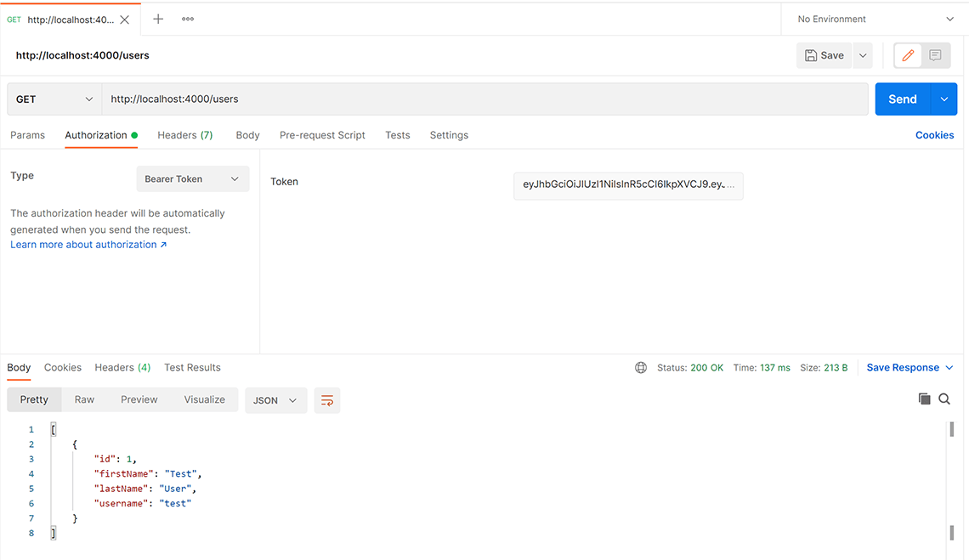Open the comments icon near the pencil
Image resolution: width=969 pixels, height=560 pixels.
coord(935,54)
